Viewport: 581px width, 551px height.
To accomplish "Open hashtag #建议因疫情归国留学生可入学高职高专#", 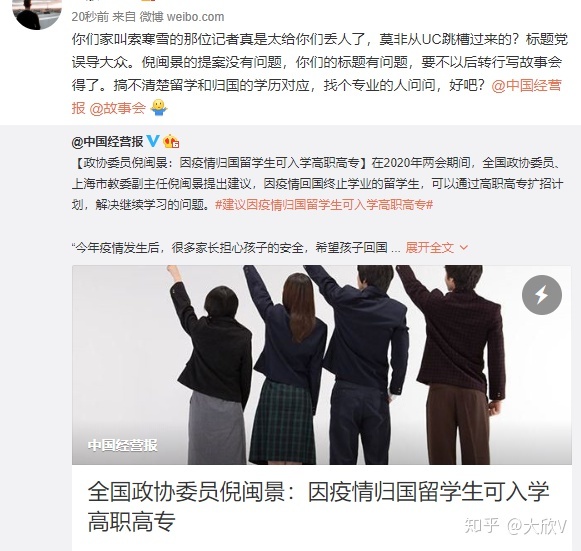I will pyautogui.click(x=324, y=205).
